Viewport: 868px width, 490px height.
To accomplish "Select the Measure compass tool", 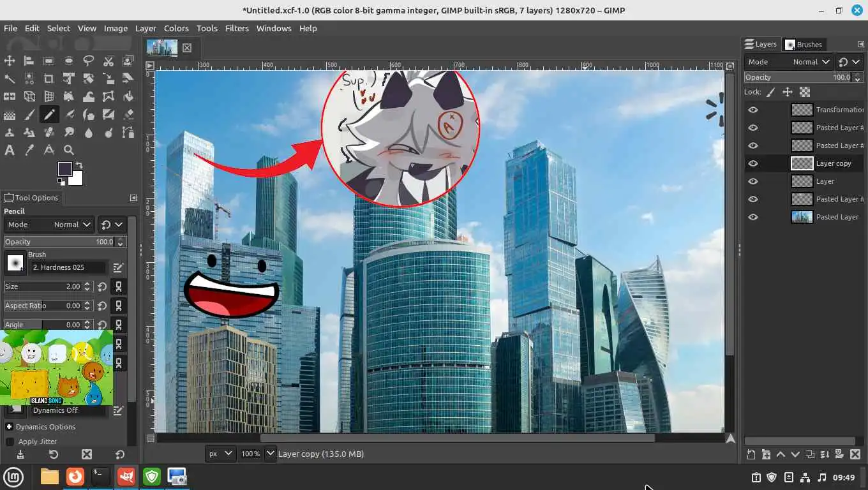I will (x=49, y=151).
